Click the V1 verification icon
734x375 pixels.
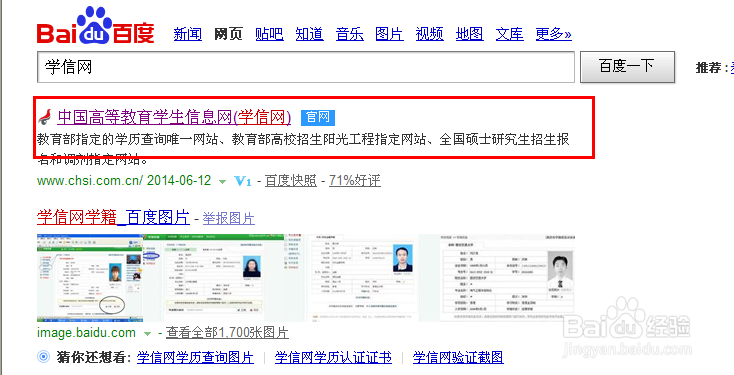pyautogui.click(x=242, y=181)
